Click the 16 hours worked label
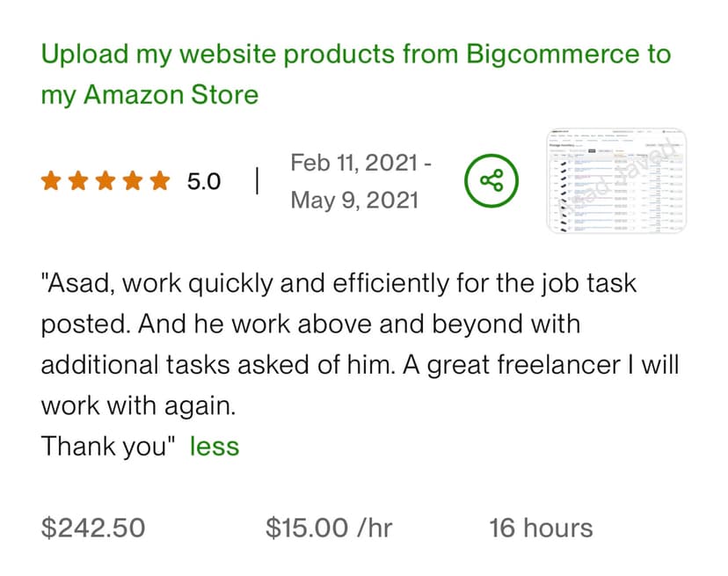Screen dimensions: 728x576 pyautogui.click(x=541, y=528)
